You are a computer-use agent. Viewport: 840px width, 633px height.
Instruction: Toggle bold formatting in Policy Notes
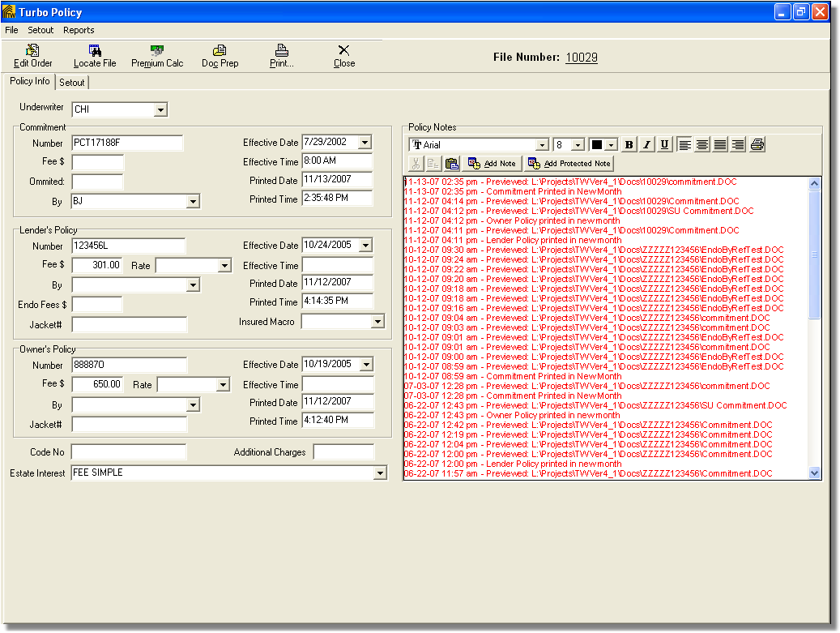[629, 145]
